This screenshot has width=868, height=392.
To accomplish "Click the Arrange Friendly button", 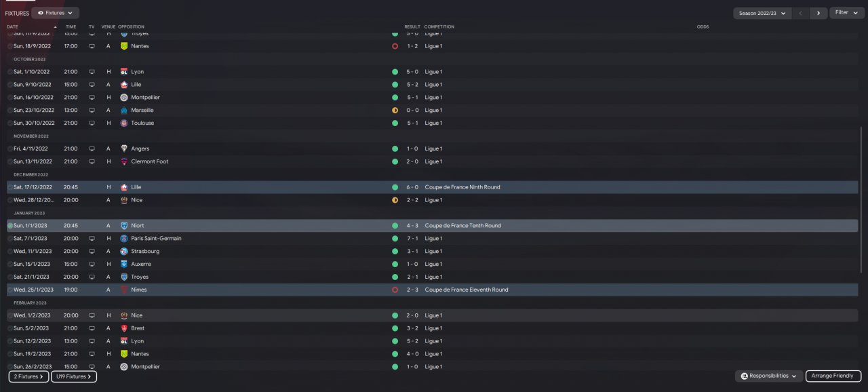I will [x=833, y=376].
